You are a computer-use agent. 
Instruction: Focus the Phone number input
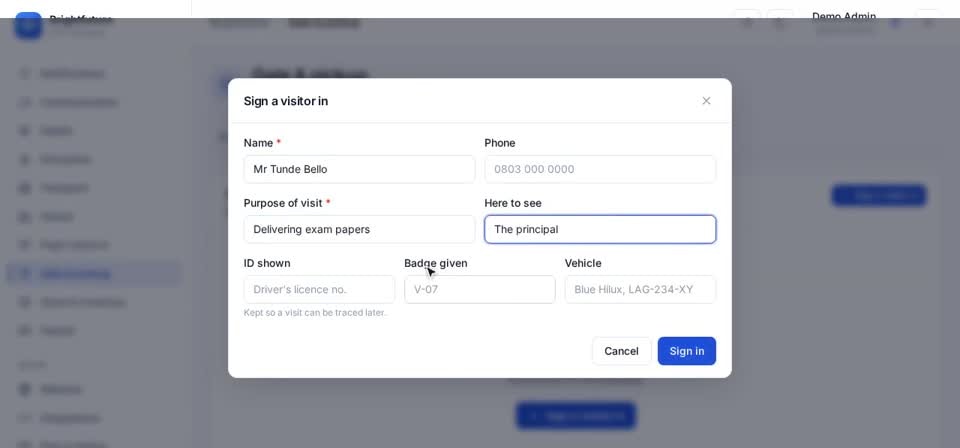click(600, 169)
